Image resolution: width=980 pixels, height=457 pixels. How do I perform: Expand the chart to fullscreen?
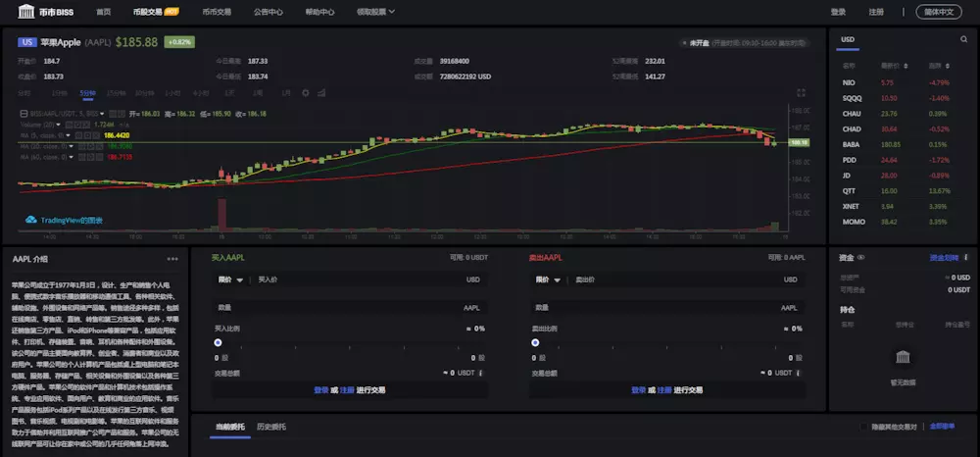click(802, 92)
